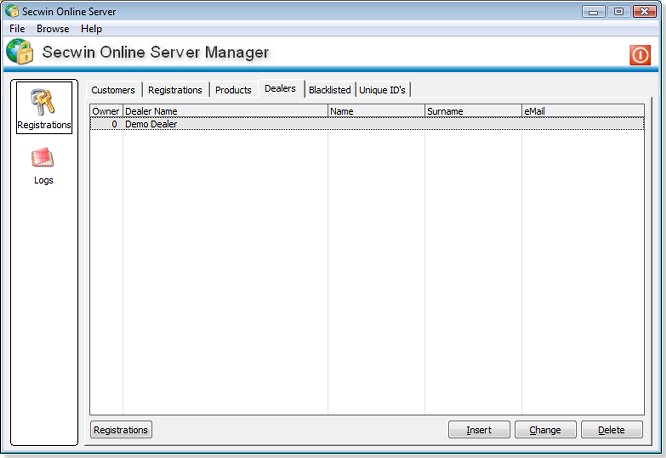This screenshot has height=458, width=666.
Task: Switch to the Registrations tab
Action: [175, 90]
